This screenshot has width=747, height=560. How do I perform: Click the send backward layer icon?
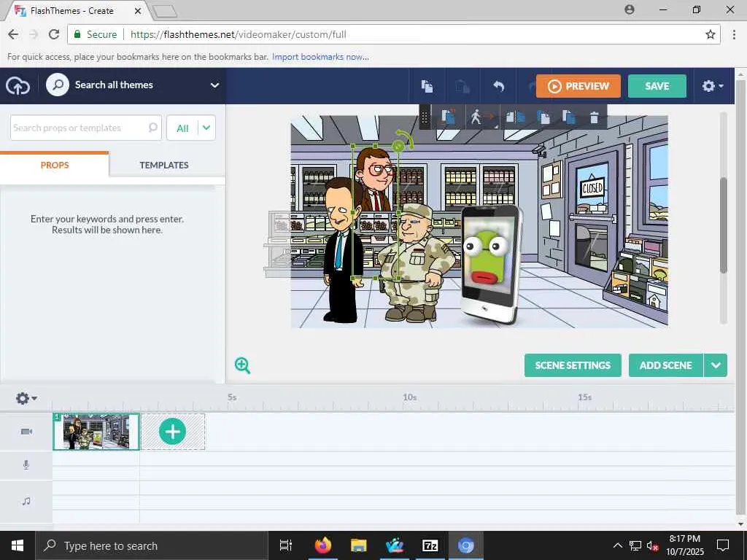[568, 117]
